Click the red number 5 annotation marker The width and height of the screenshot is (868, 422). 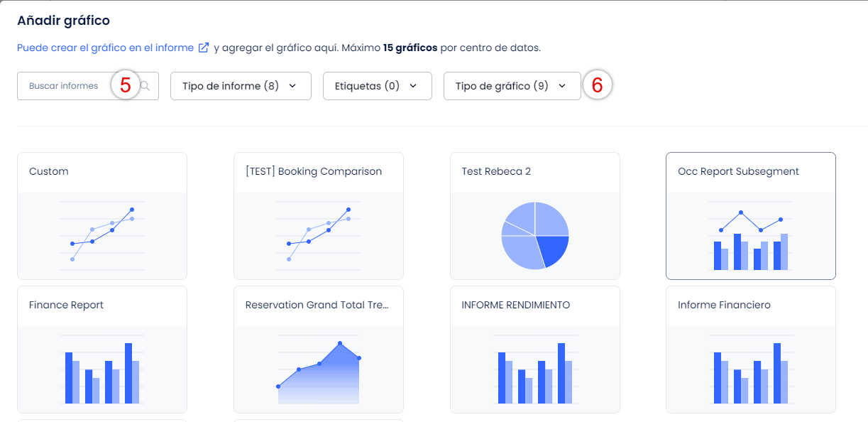[125, 85]
